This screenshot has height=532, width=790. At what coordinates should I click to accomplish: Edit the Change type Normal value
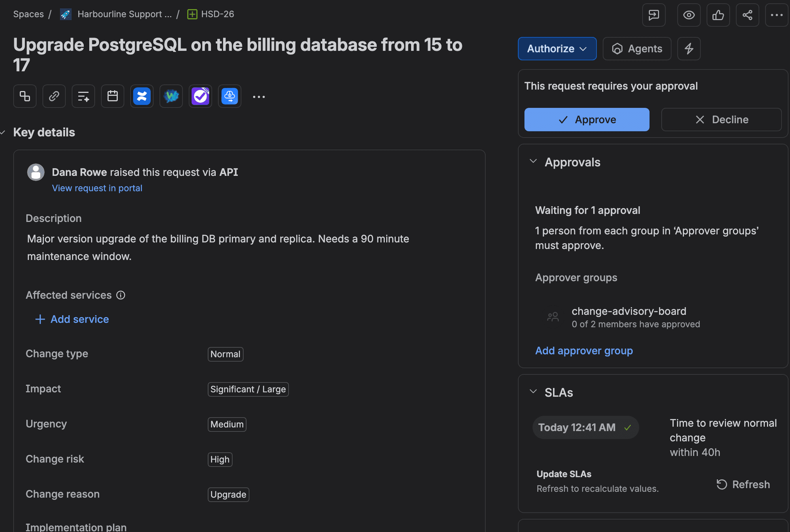[226, 354]
